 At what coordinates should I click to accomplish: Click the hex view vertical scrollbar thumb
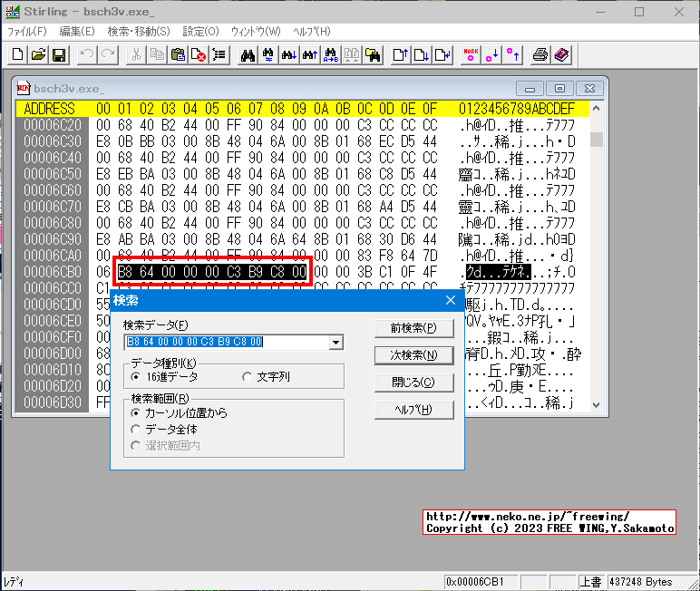(x=597, y=140)
